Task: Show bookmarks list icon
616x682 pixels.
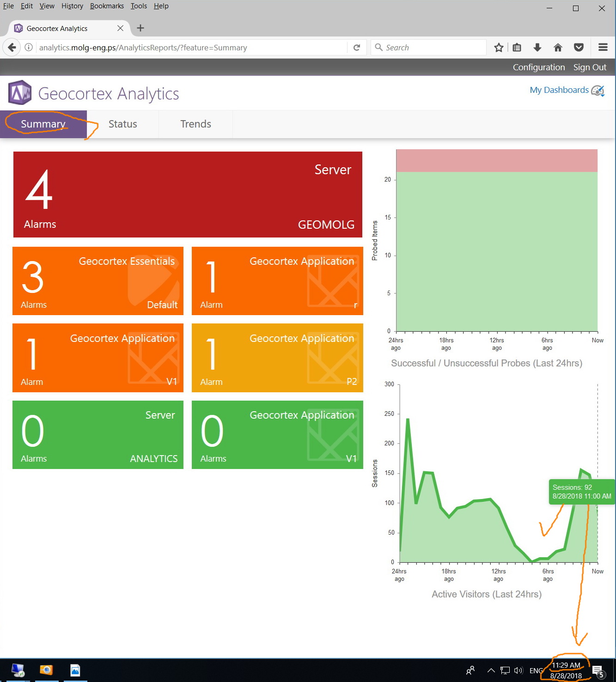Action: click(517, 48)
